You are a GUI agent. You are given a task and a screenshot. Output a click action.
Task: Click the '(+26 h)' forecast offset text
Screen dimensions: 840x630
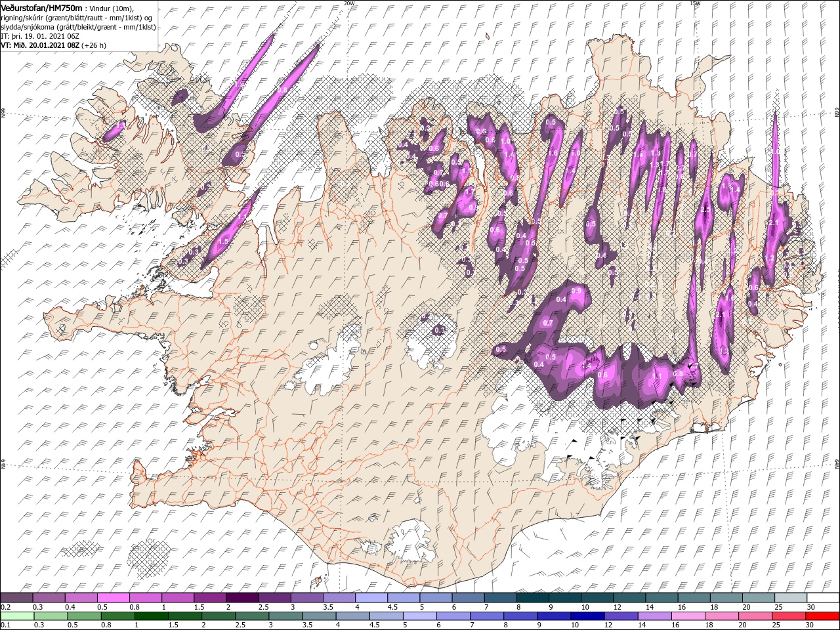[x=94, y=45]
